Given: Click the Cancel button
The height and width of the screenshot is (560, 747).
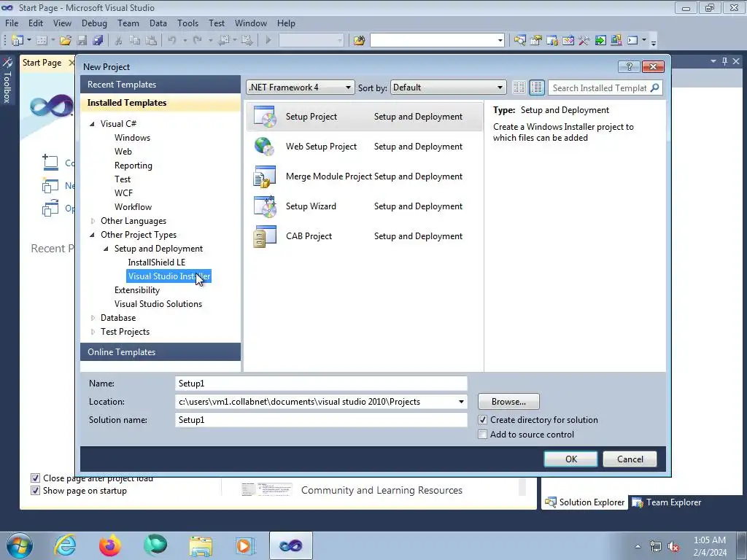Looking at the screenshot, I should pyautogui.click(x=630, y=459).
